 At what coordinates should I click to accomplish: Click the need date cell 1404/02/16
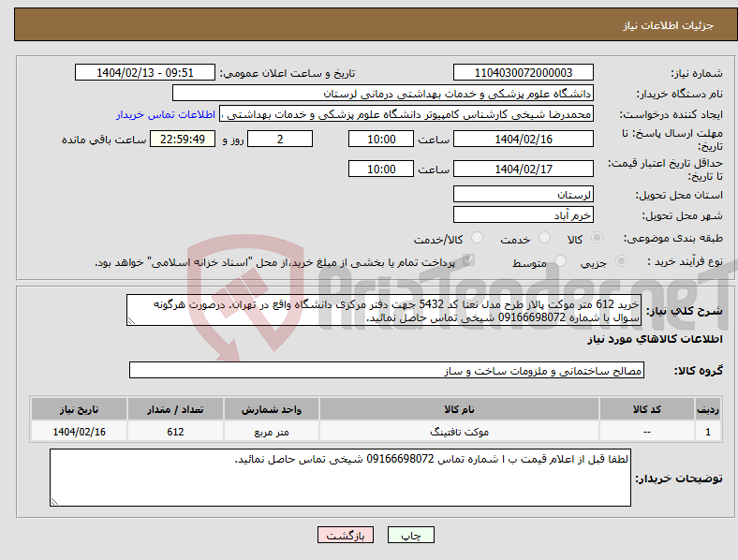tap(79, 432)
